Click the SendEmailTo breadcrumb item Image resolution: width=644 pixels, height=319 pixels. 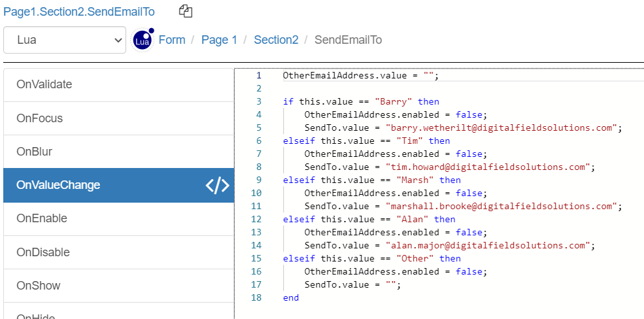pos(348,40)
